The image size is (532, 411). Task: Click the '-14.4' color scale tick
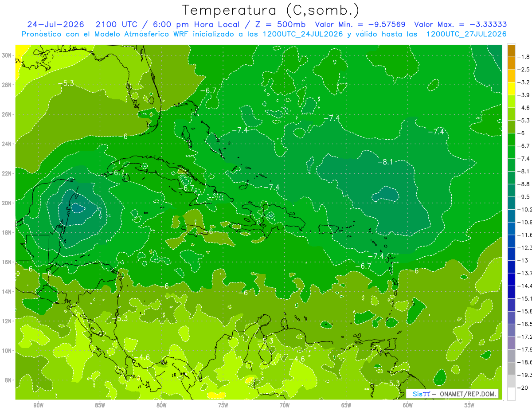[525, 286]
